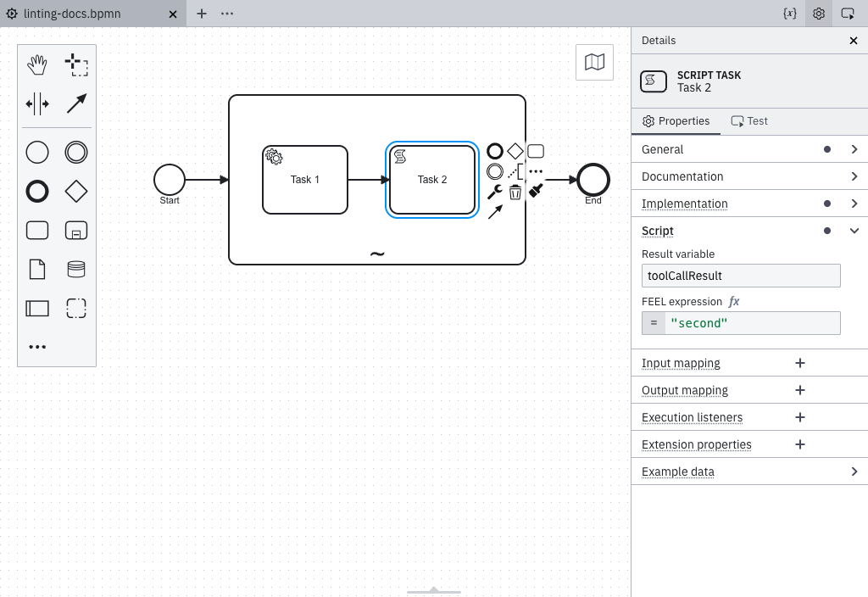Create a data store reference

click(76, 269)
